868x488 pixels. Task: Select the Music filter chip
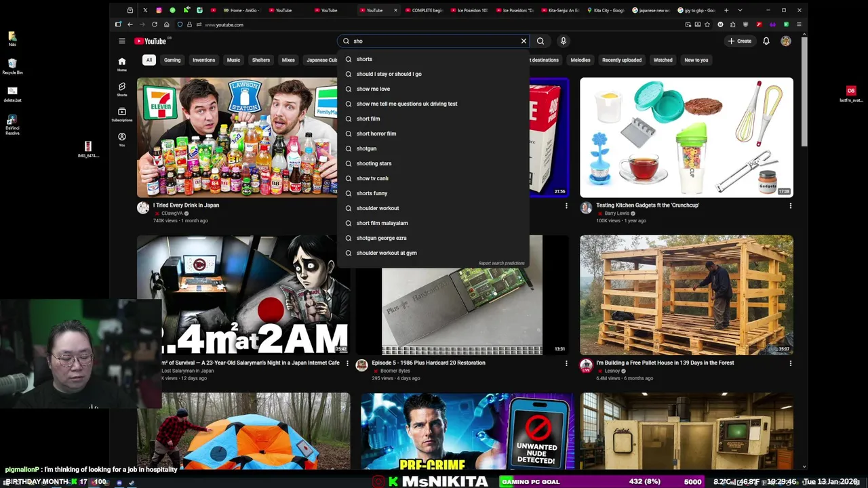point(233,60)
